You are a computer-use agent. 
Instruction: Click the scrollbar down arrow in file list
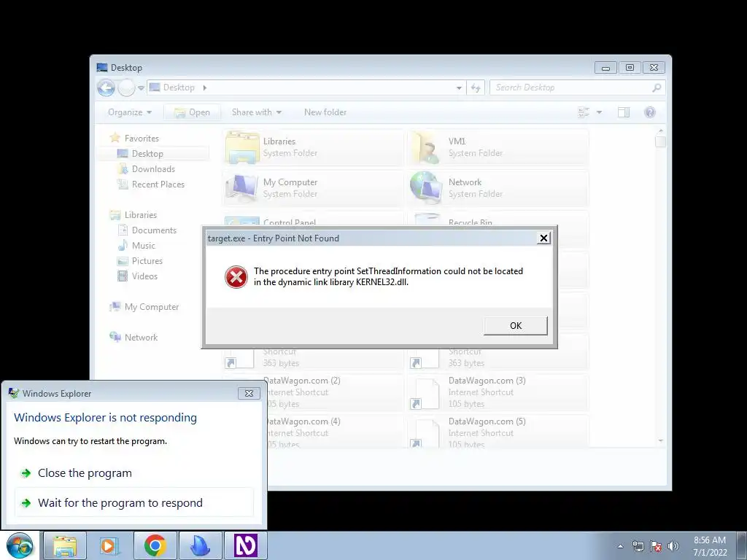[660, 441]
